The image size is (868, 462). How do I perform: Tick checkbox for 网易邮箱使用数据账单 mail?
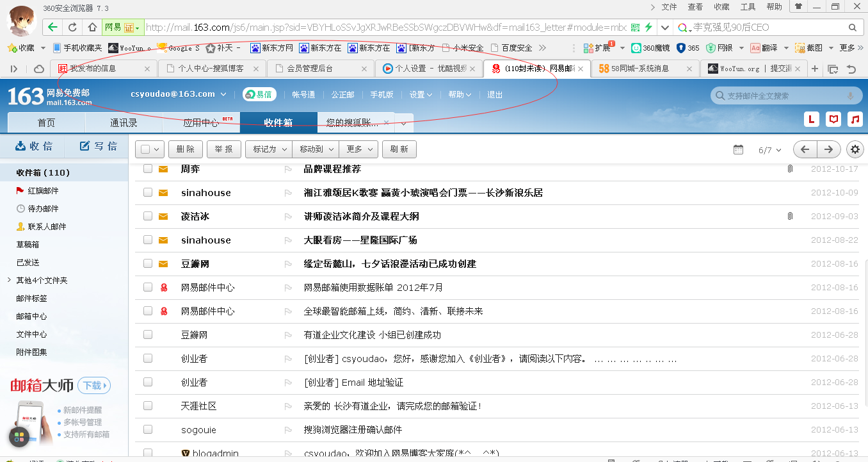pos(148,287)
